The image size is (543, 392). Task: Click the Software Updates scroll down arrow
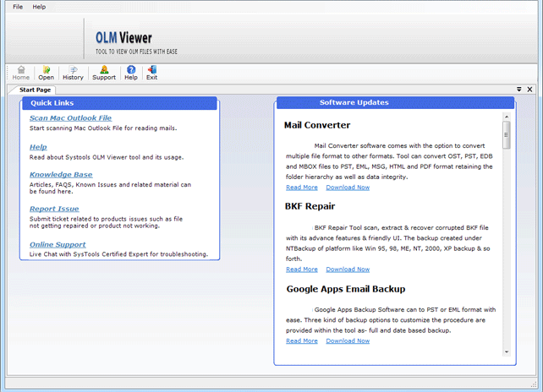point(507,351)
